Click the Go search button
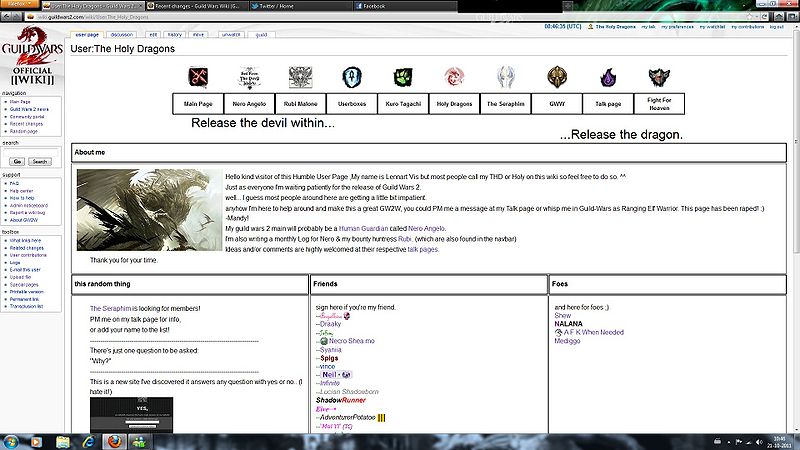800x450 pixels. [17, 161]
